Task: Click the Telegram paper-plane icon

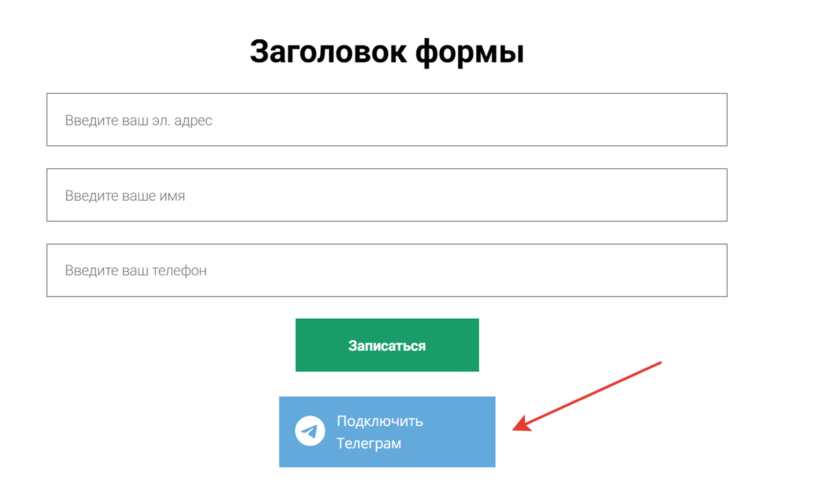Action: 310,431
